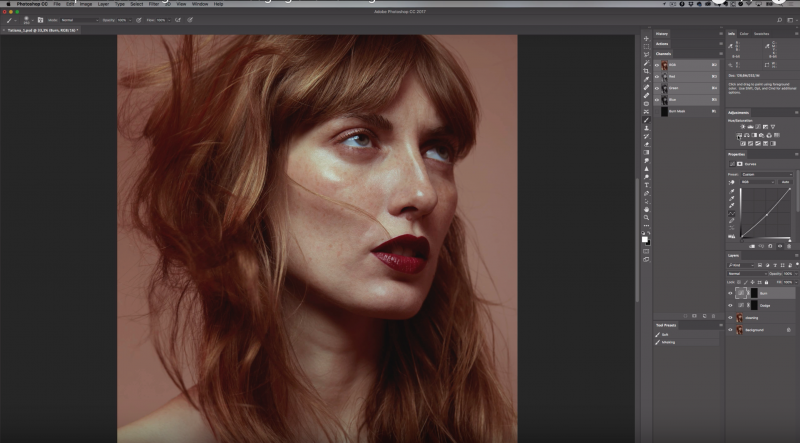Screen dimensions: 800x443
Task: Click the lock all layers icon
Action: (766, 282)
